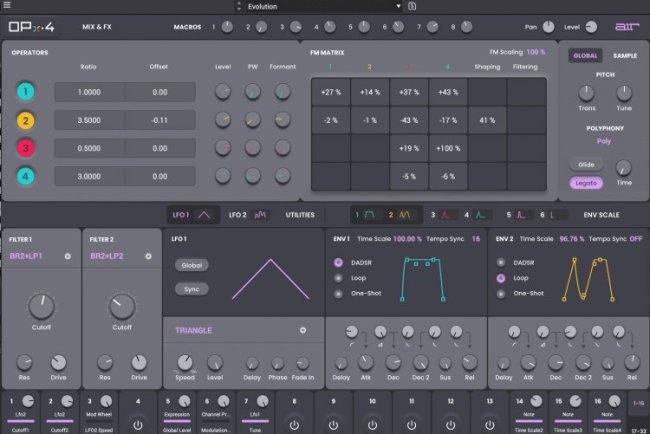Click the LFO 1 Speed knob
Viewport: 650px width, 434px height.
tap(185, 363)
